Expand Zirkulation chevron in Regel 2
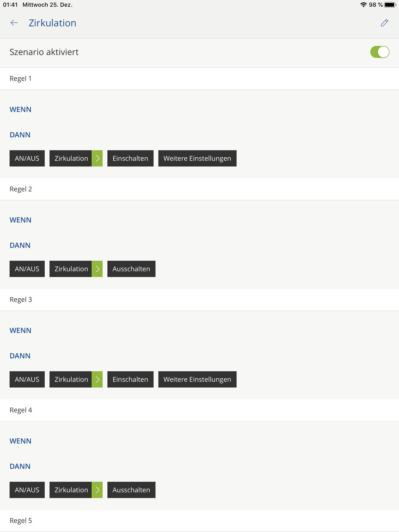 [x=97, y=269]
